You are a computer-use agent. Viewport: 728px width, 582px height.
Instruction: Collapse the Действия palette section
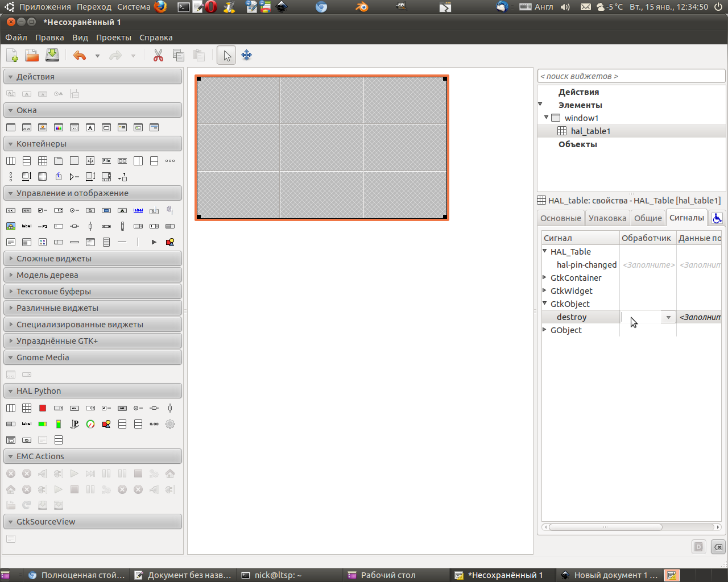tap(93, 77)
